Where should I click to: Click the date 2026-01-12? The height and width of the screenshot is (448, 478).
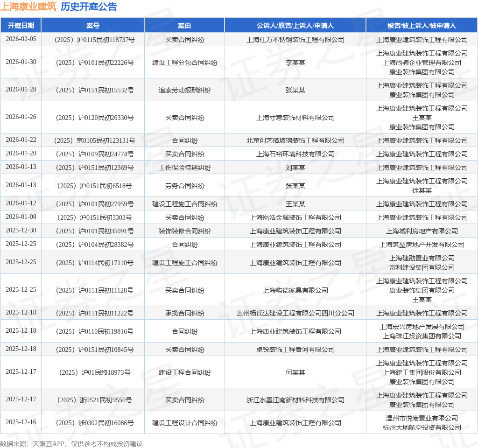(21, 203)
